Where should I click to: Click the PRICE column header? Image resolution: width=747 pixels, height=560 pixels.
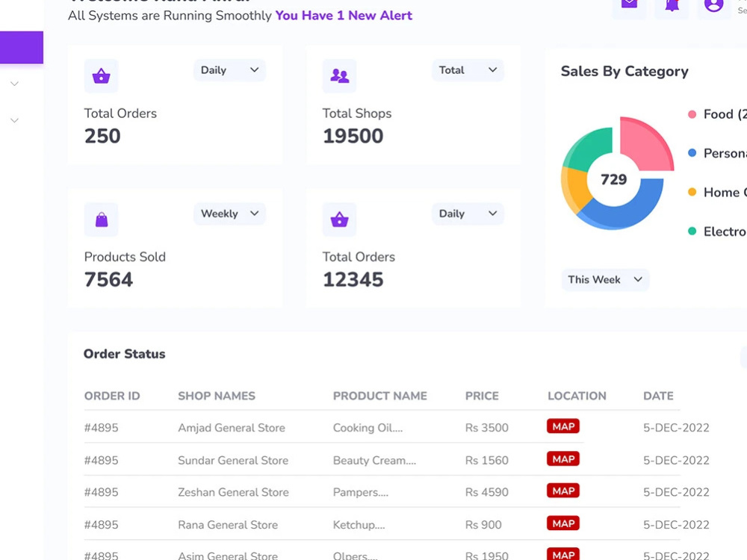[x=482, y=396]
